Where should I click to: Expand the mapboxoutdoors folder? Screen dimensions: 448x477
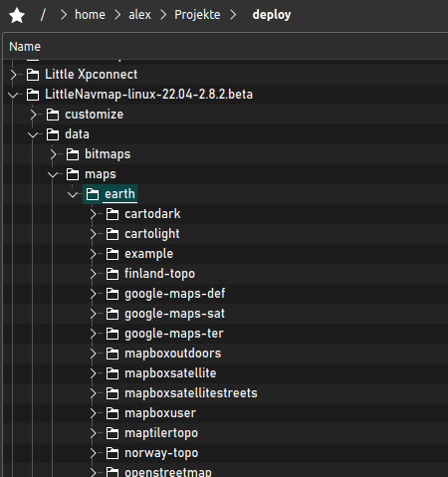click(x=93, y=354)
